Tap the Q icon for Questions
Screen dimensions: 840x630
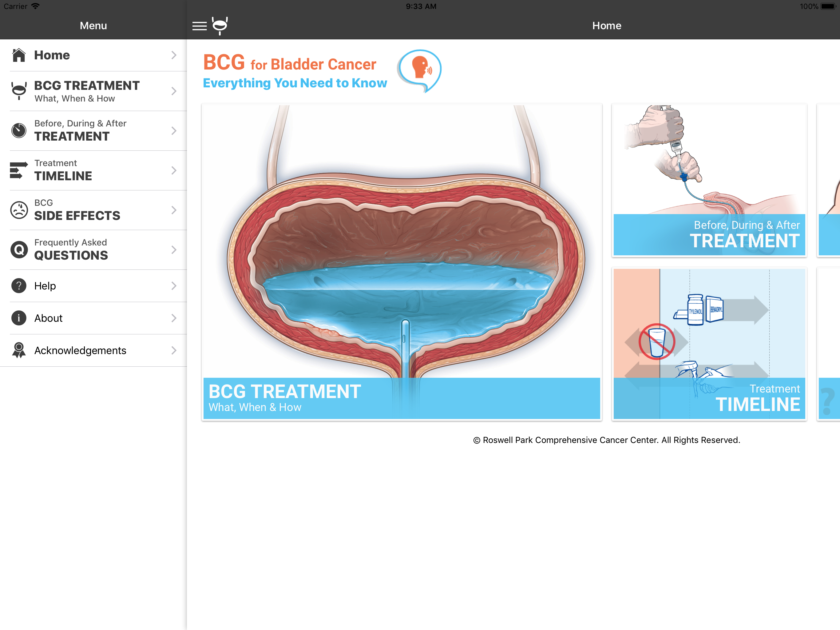[x=19, y=250]
